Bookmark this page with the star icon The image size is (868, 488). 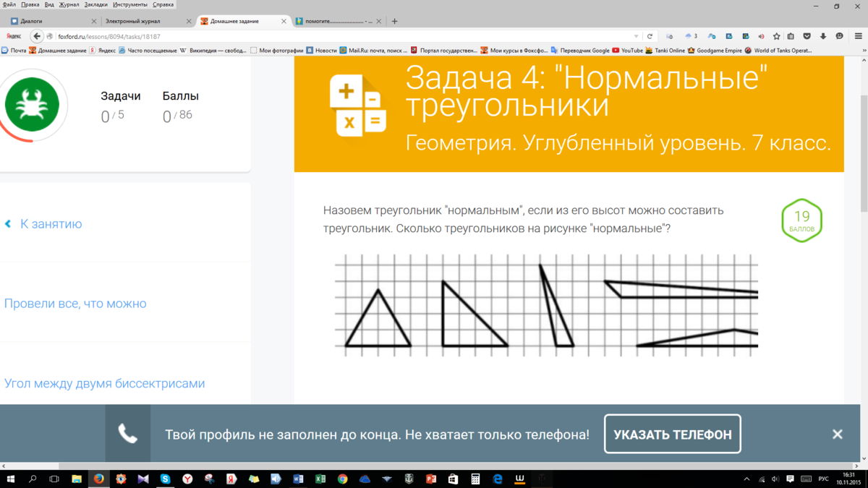[777, 36]
